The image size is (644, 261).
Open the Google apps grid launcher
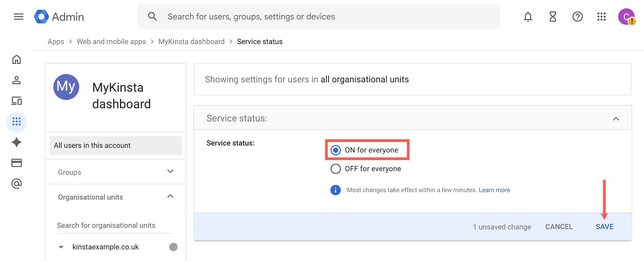pos(601,17)
